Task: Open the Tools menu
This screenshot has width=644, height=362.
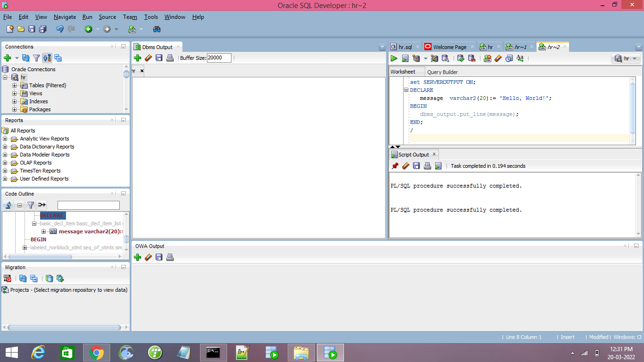Action: point(151,17)
